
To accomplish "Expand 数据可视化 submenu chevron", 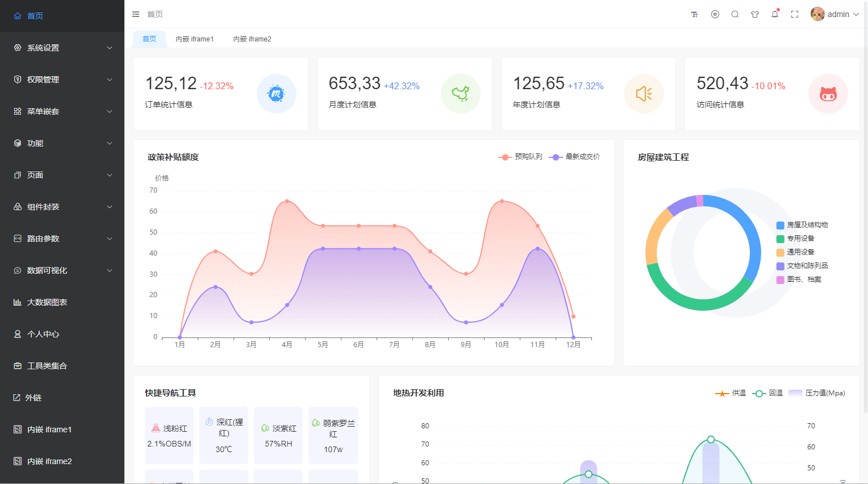I will (x=110, y=270).
